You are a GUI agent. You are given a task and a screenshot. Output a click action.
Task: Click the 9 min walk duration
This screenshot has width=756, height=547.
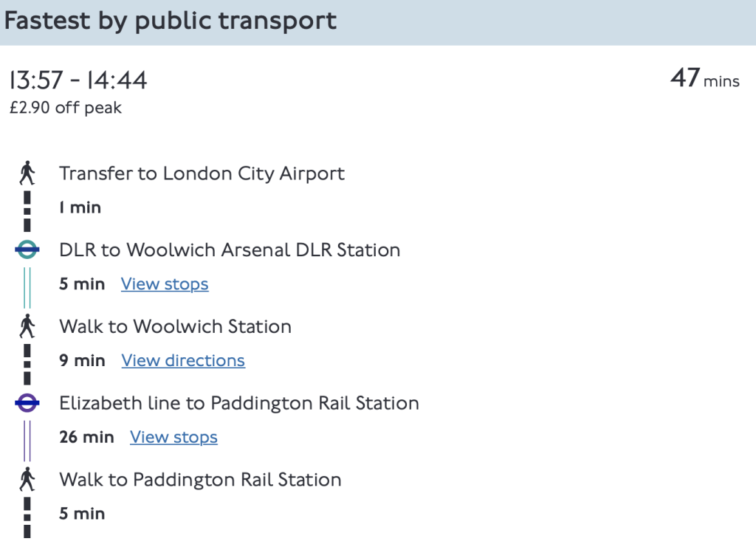[x=82, y=361]
